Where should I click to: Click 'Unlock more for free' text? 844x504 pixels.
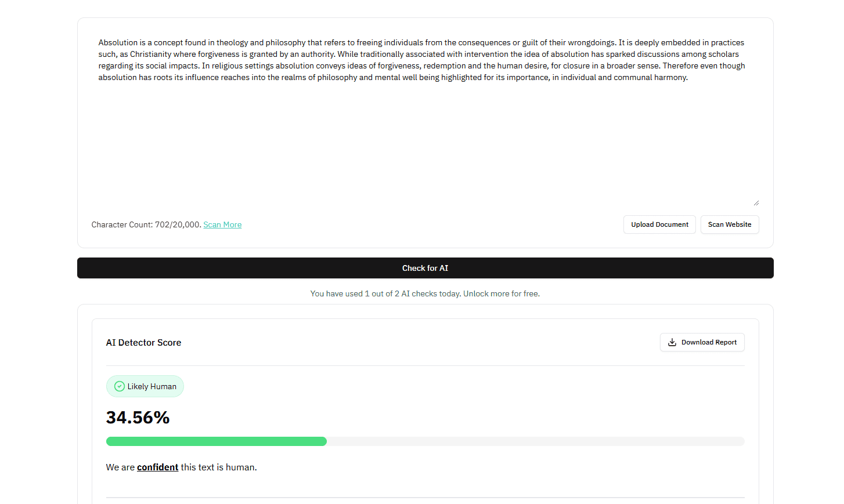pos(502,293)
